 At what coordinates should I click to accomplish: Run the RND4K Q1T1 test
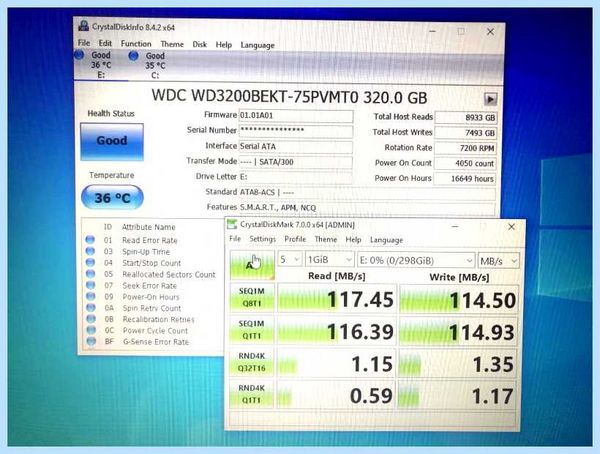pos(252,394)
